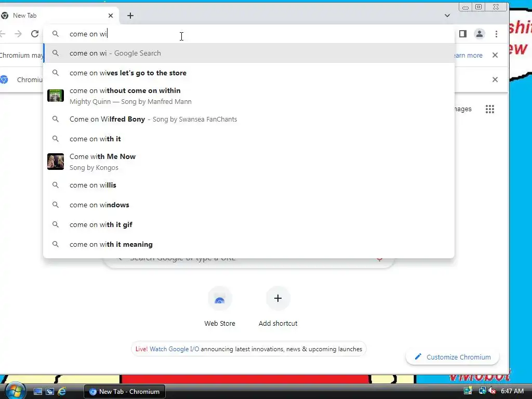Toggle the side panel icon
This screenshot has height=399, width=532.
pyautogui.click(x=463, y=34)
